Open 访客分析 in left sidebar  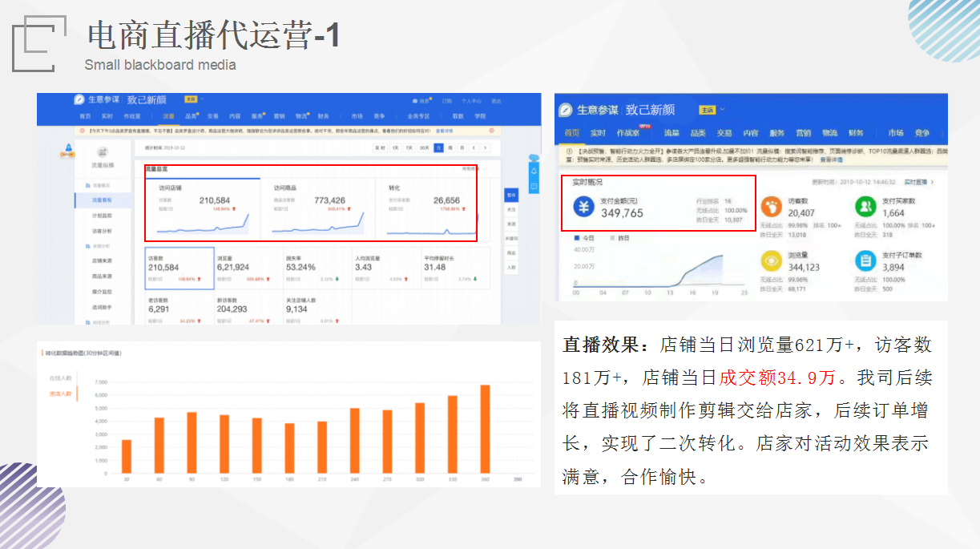click(x=102, y=231)
